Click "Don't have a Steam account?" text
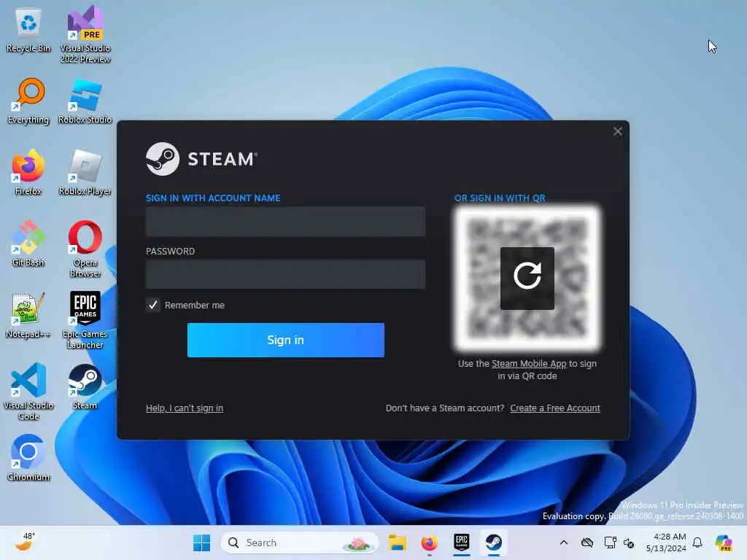 point(445,408)
